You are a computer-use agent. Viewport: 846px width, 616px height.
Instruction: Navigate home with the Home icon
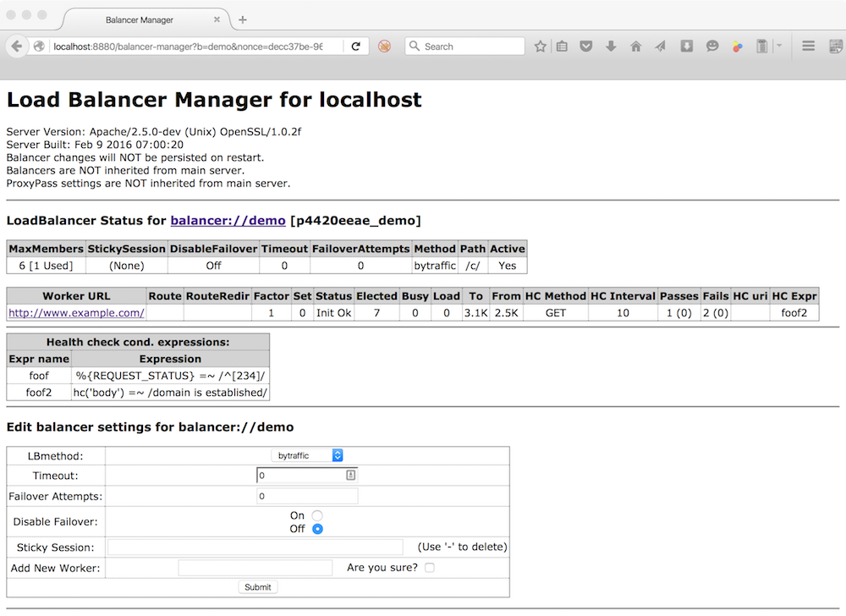click(635, 46)
